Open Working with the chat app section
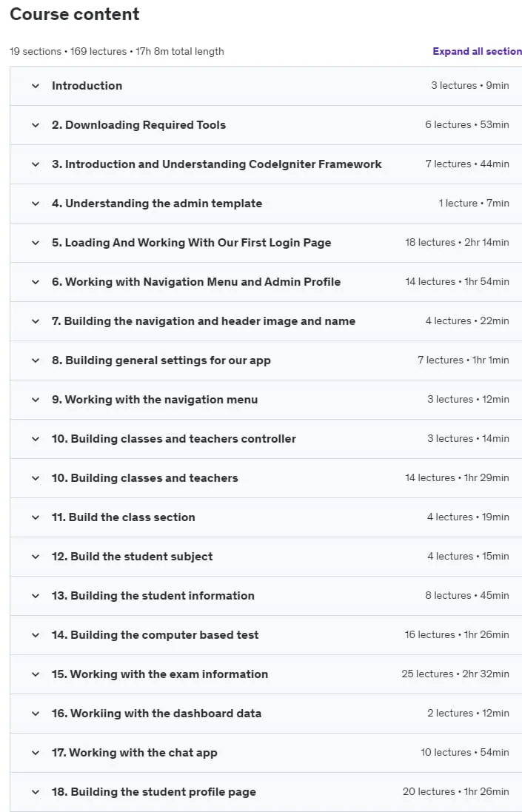Viewport: 522px width, 812px height. (x=266, y=753)
